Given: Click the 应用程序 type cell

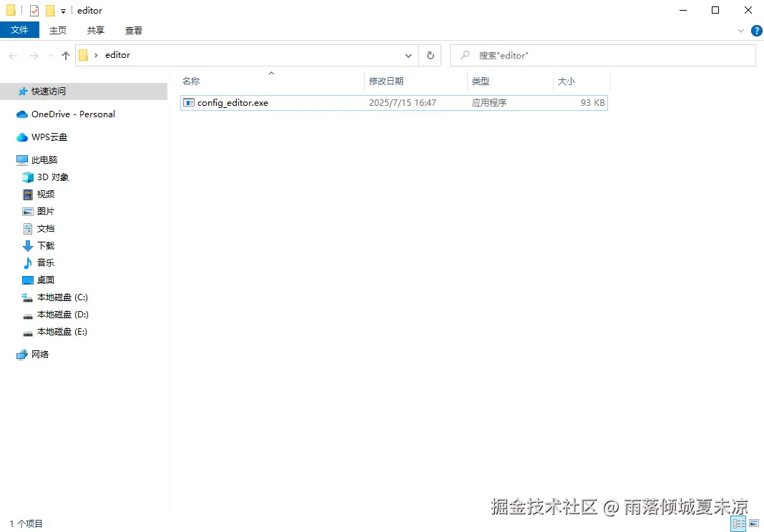Looking at the screenshot, I should pyautogui.click(x=489, y=103).
